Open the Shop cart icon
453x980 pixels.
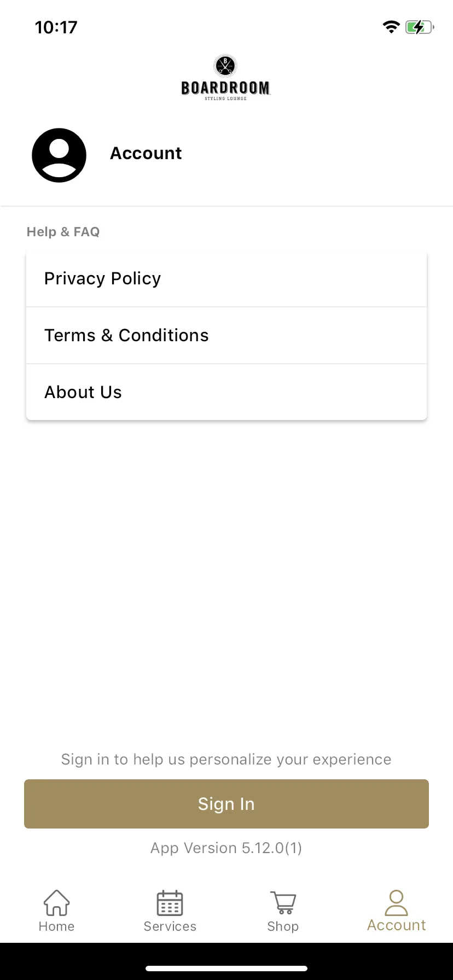click(283, 903)
